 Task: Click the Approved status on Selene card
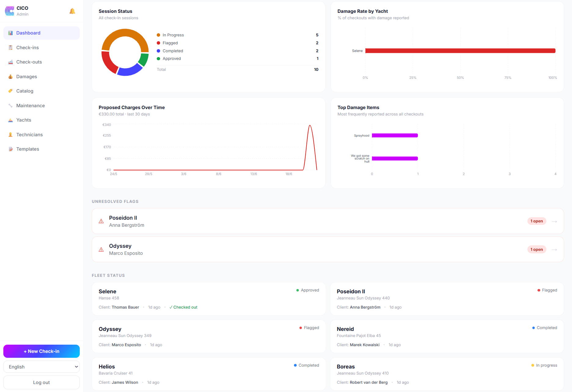click(308, 290)
